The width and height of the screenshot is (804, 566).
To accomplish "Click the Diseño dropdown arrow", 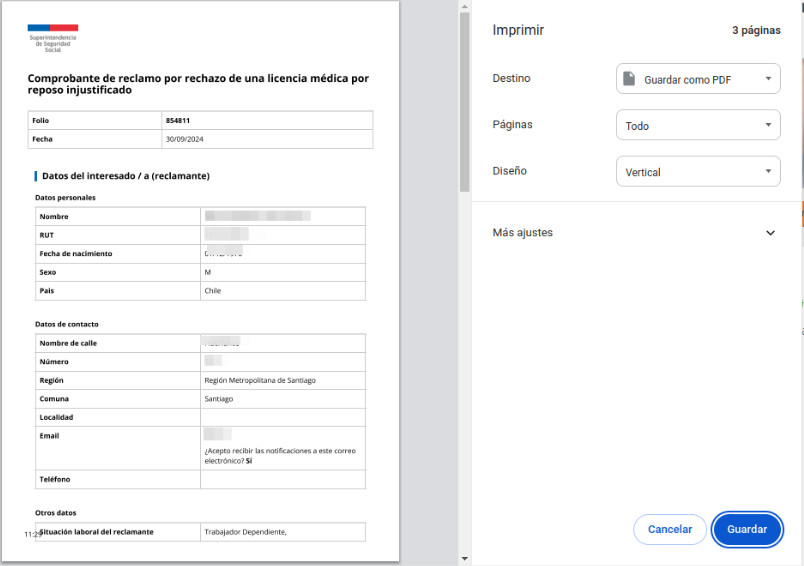I will point(768,171).
